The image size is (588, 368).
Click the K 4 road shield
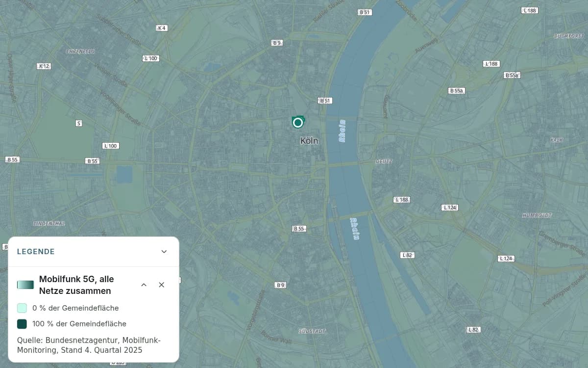click(x=162, y=28)
